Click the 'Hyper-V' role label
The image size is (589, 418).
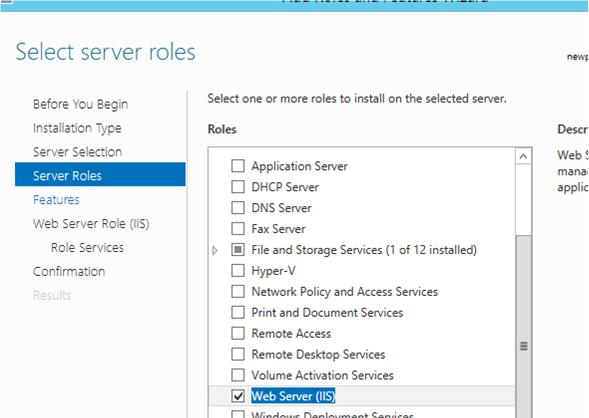[x=273, y=271]
